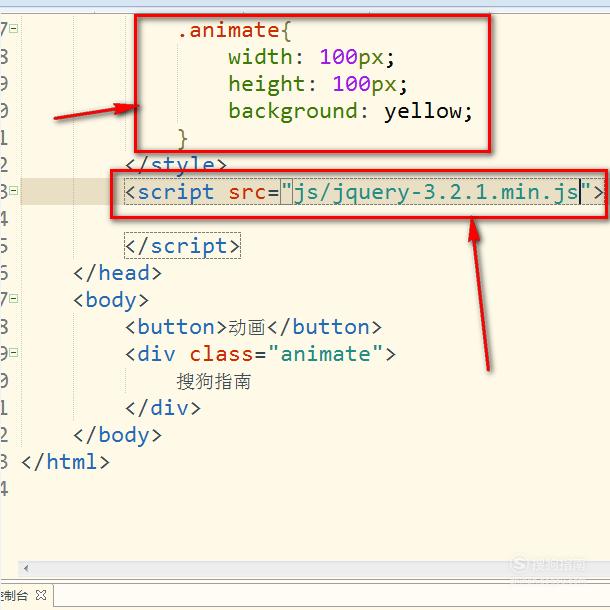The width and height of the screenshot is (610, 610).
Task: Click the closing </script> tag
Action: (182, 246)
